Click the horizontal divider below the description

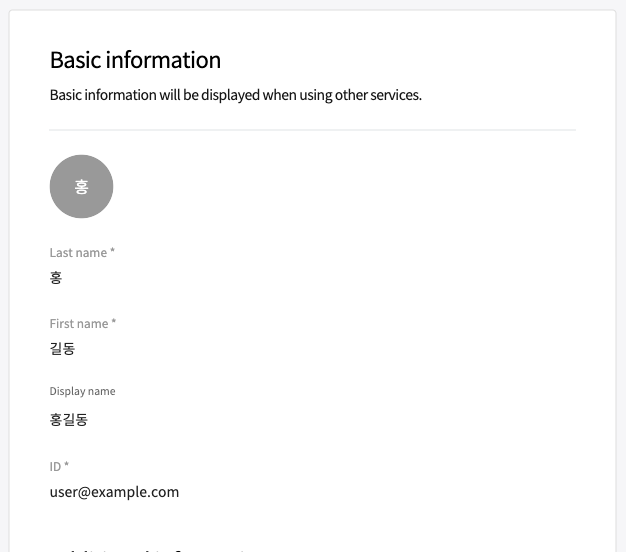pos(312,130)
